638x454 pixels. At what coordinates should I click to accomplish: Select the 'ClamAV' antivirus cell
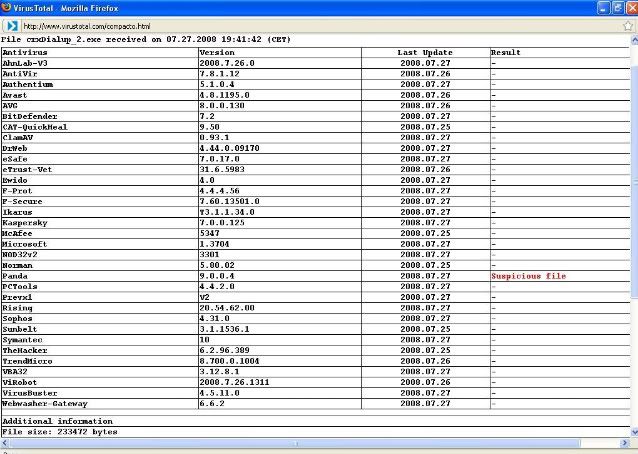pos(100,138)
